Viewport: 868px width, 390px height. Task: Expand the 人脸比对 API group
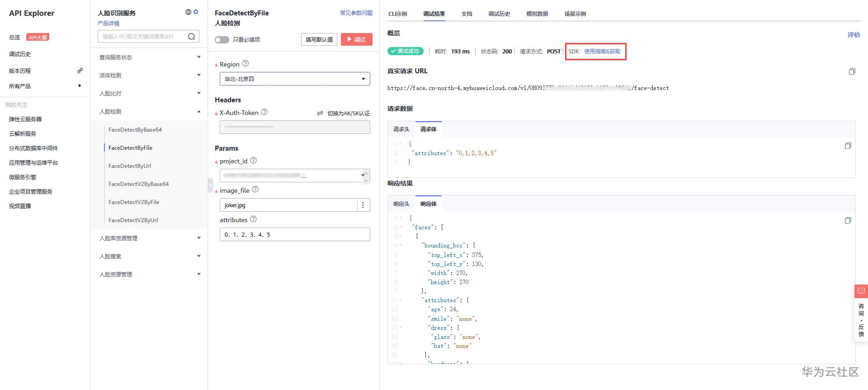click(x=199, y=94)
